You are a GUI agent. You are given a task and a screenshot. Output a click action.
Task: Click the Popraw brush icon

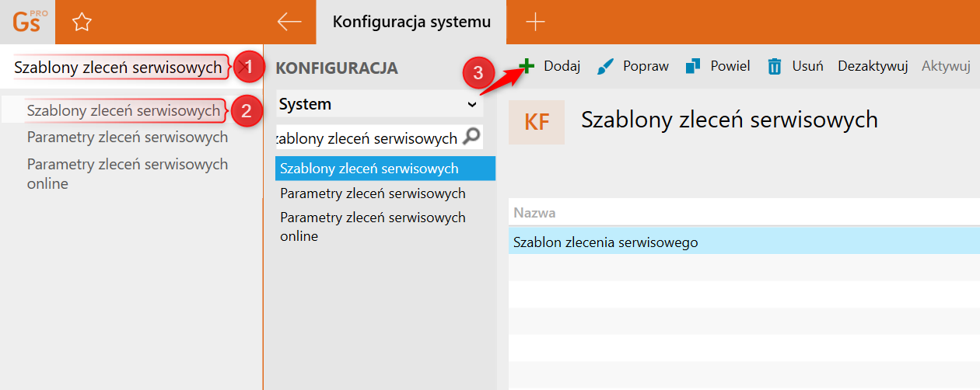[x=605, y=67]
